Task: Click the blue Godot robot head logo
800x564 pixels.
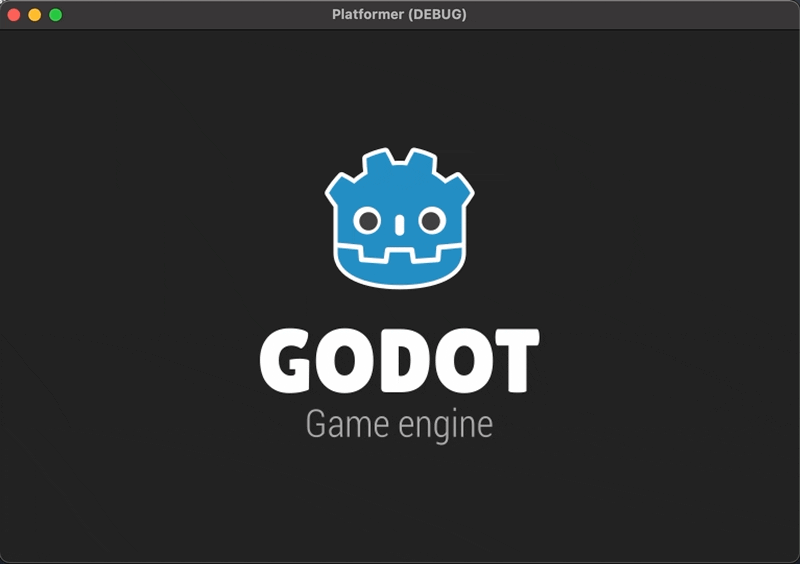Action: [399, 240]
